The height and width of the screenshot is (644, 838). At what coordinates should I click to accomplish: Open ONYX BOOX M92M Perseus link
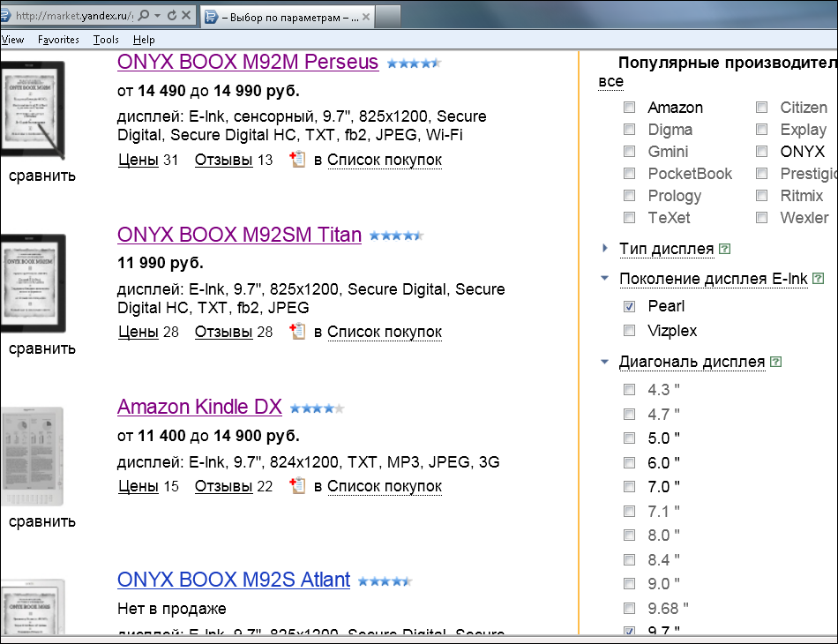coord(248,62)
